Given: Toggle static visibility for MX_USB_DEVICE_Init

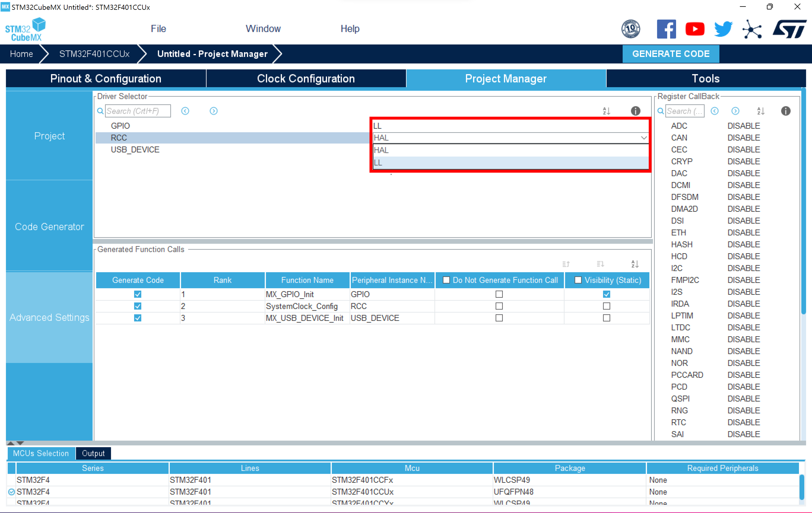Looking at the screenshot, I should tap(606, 318).
